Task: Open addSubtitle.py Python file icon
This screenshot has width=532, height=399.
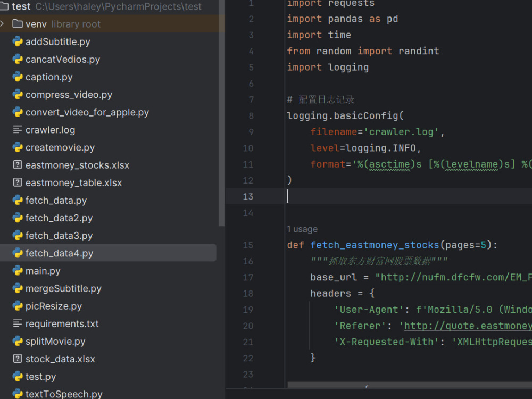Action: pos(18,41)
